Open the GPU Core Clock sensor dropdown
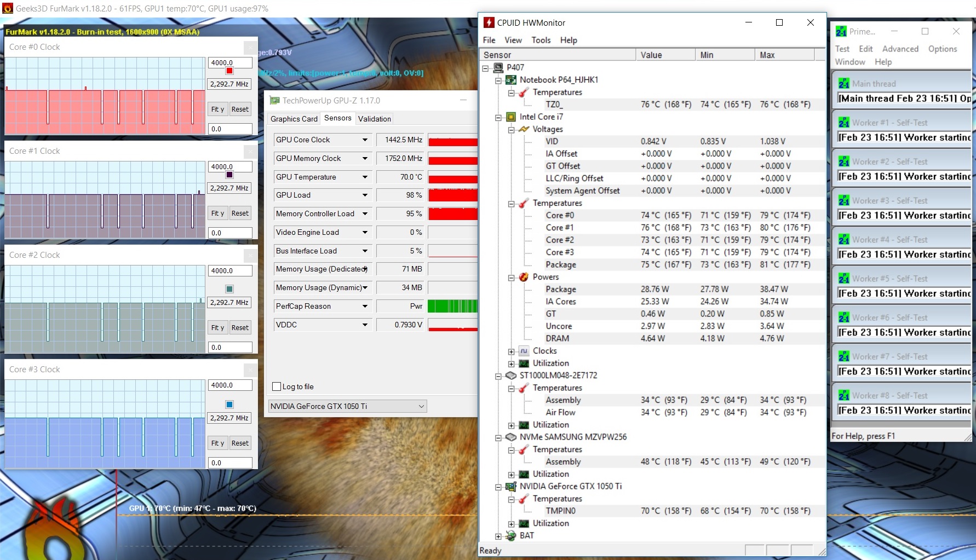The image size is (976, 560). click(365, 140)
